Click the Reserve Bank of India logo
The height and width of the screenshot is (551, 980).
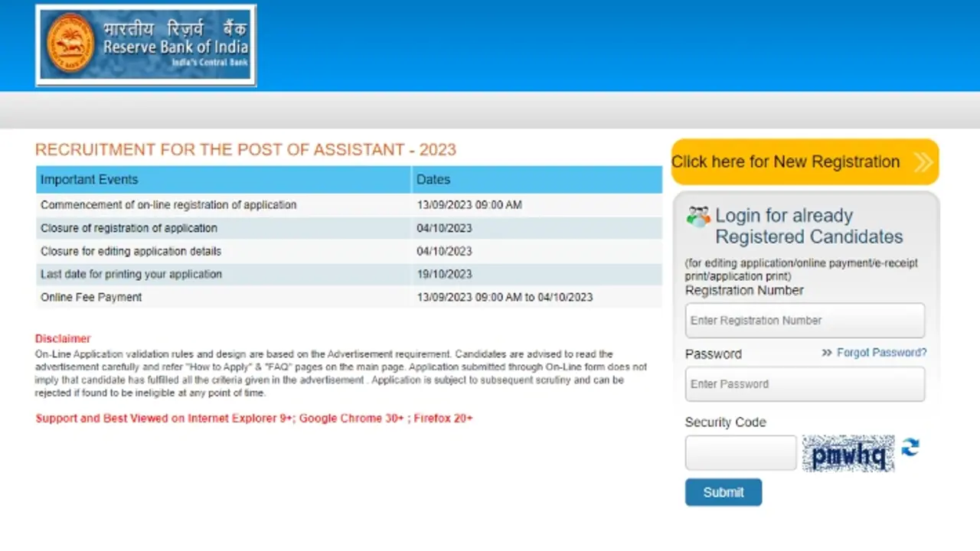[145, 45]
